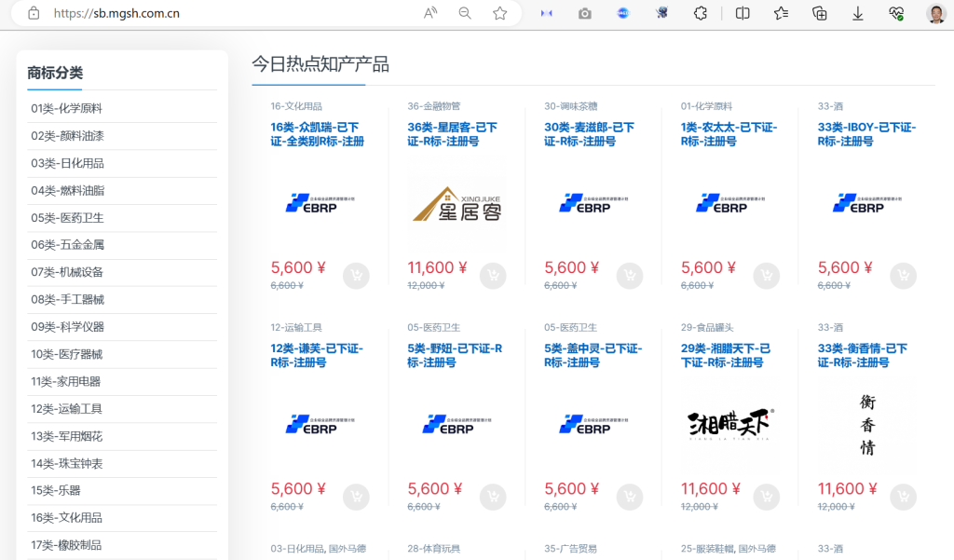Click the zoom out magnifier icon

coord(465,13)
